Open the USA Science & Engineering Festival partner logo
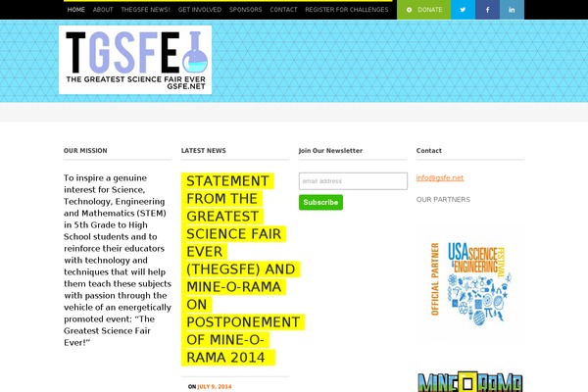 pos(470,283)
